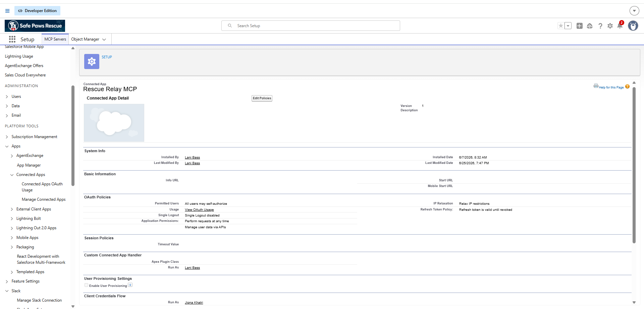
Task: Click the search magnifier icon
Action: click(x=230, y=25)
